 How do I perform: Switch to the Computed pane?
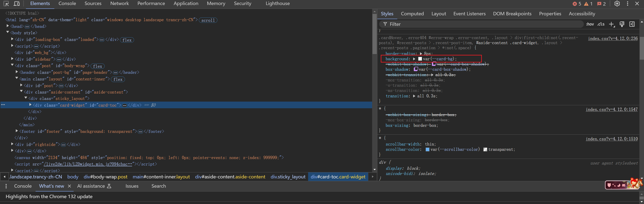pos(412,14)
